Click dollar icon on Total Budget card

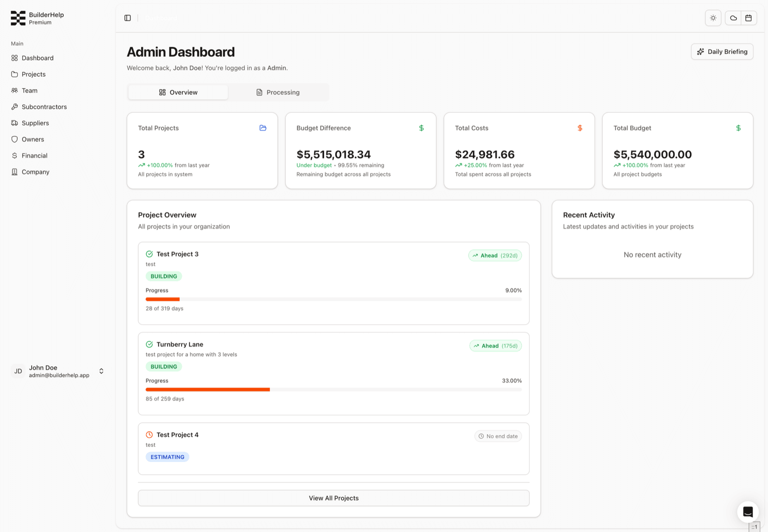(738, 128)
